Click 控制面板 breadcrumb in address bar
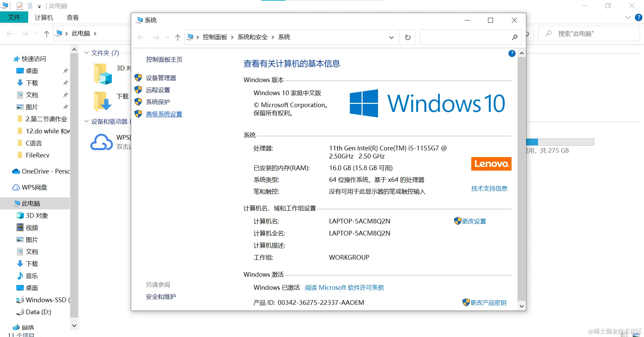Viewport: 644px width, 337px height. click(x=215, y=37)
